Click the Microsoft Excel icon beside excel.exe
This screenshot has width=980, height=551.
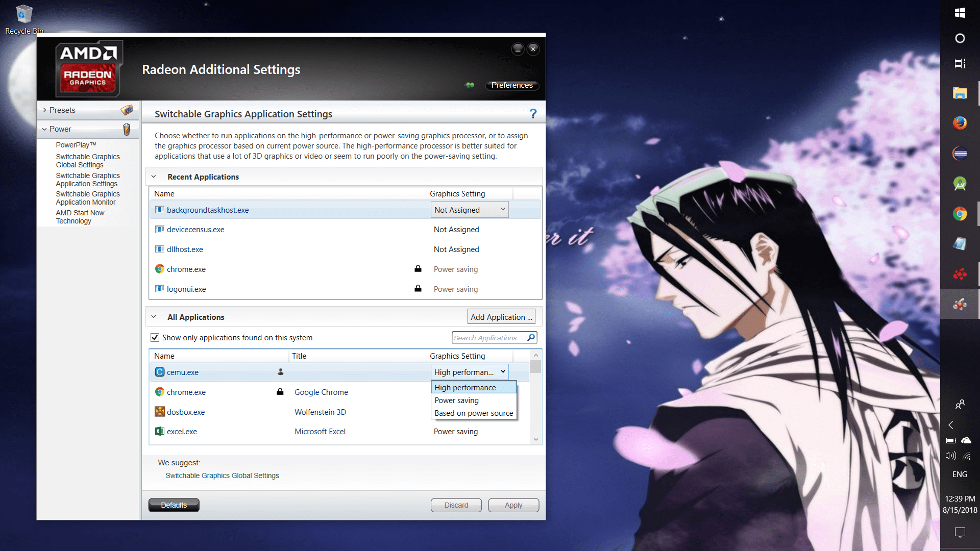[x=159, y=431]
